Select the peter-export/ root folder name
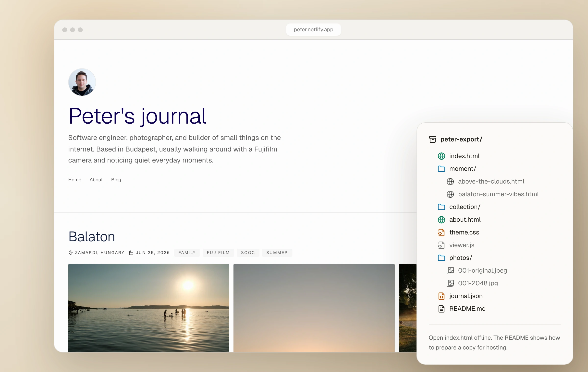The image size is (588, 372). coord(461,139)
